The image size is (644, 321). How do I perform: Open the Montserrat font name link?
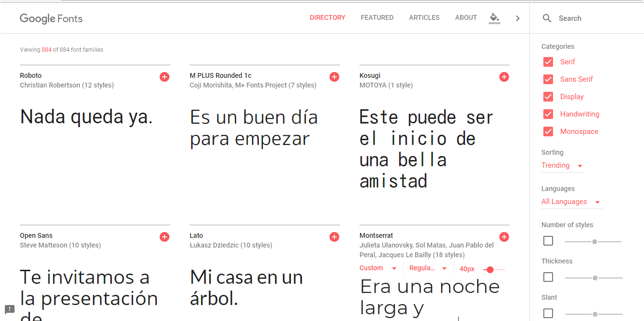pyautogui.click(x=376, y=235)
